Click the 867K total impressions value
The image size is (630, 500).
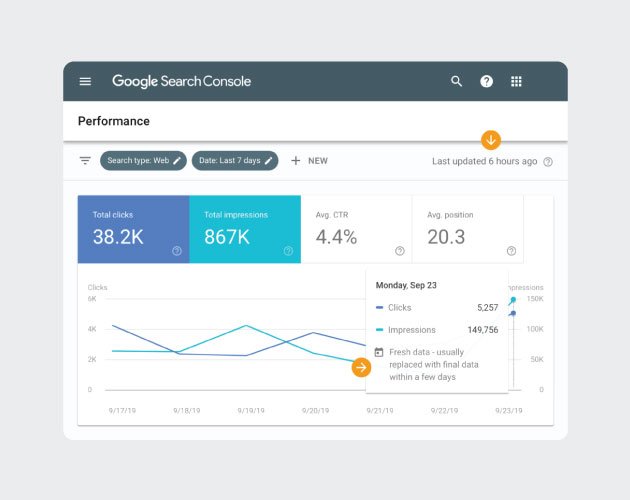[227, 237]
